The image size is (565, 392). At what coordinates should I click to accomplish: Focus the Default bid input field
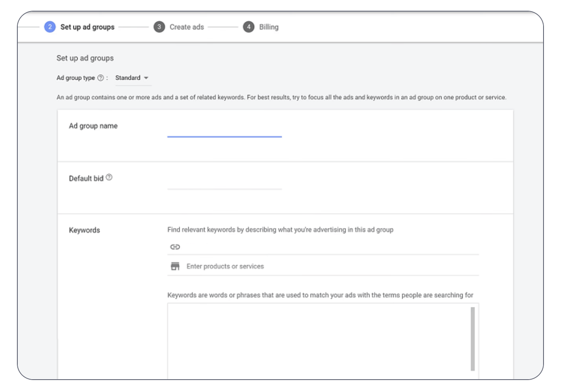click(x=224, y=182)
